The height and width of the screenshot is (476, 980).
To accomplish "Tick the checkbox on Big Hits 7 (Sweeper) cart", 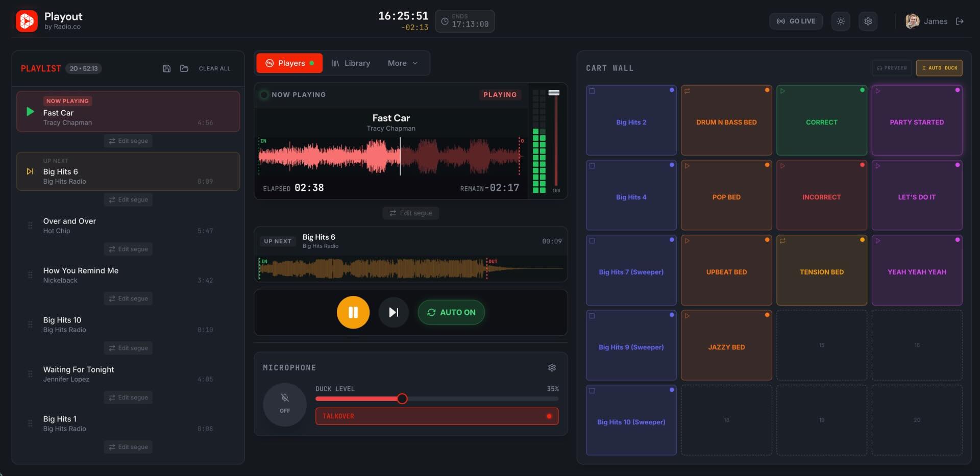I will click(592, 241).
